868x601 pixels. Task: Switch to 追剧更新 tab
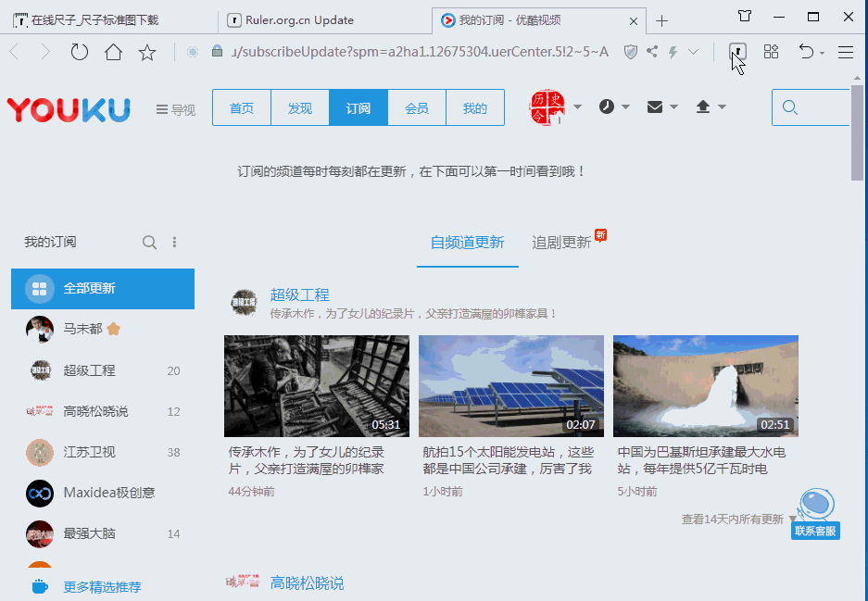coord(562,243)
